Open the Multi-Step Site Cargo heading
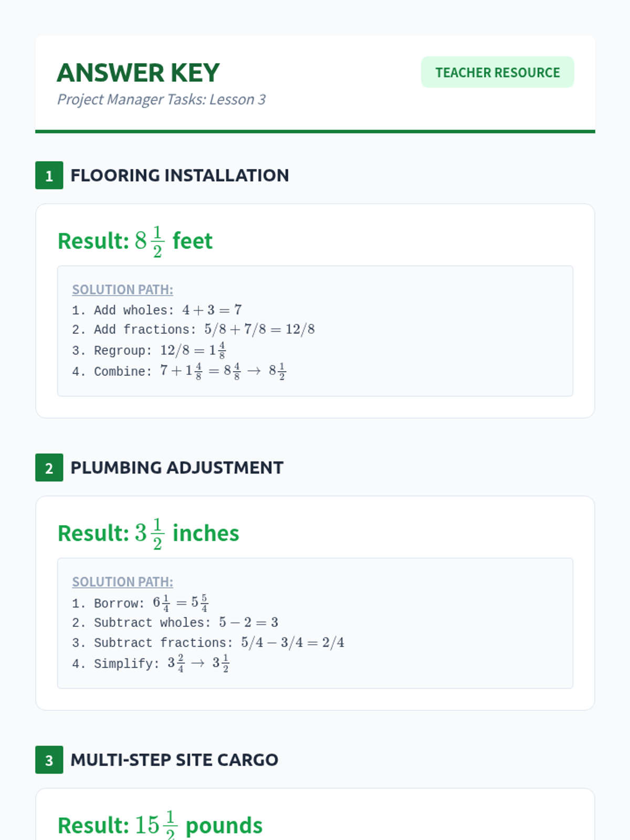 [174, 760]
